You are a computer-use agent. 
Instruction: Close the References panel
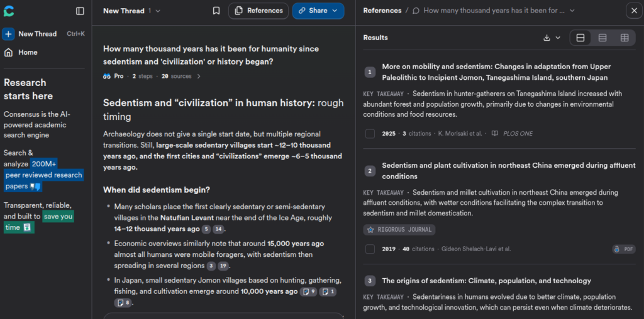click(x=633, y=11)
